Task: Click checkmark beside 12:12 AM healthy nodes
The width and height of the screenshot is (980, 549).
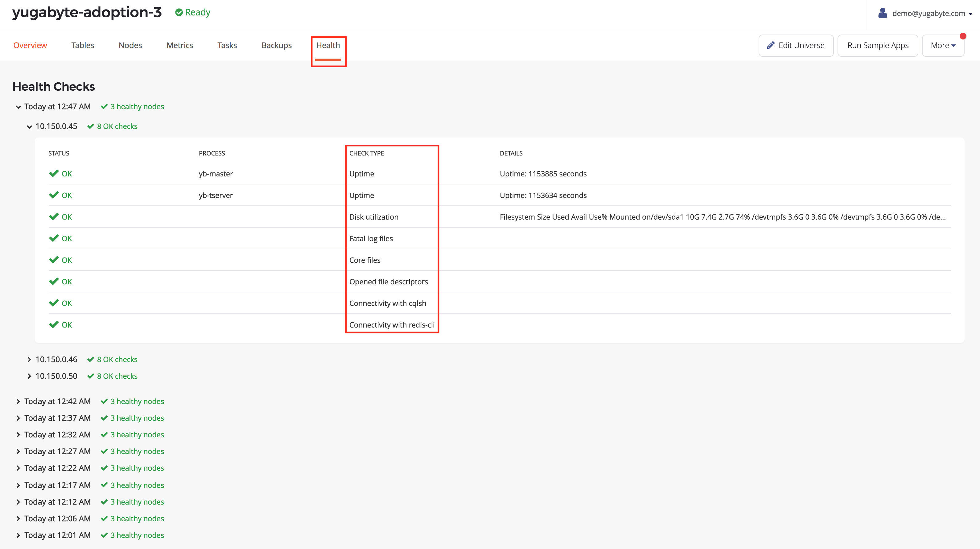Action: 104,502
